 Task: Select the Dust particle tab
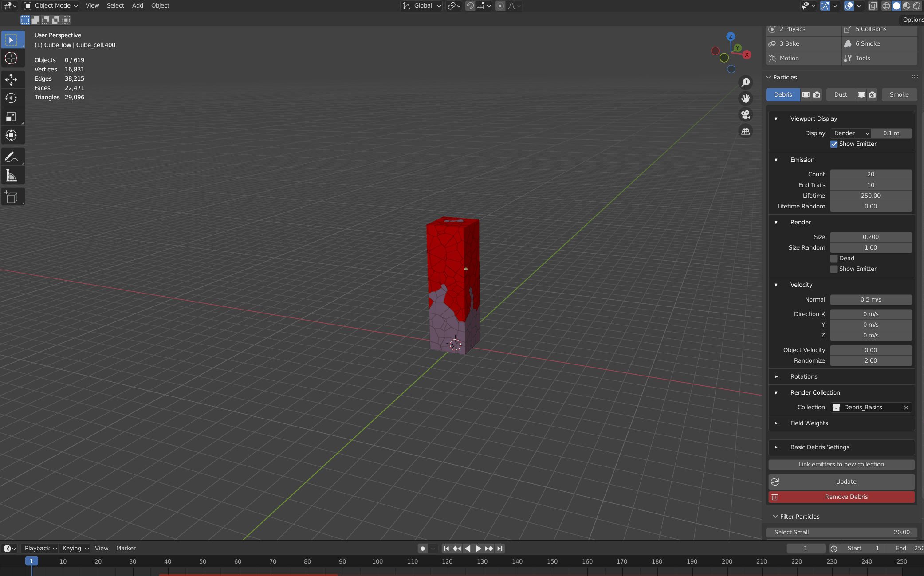point(840,94)
